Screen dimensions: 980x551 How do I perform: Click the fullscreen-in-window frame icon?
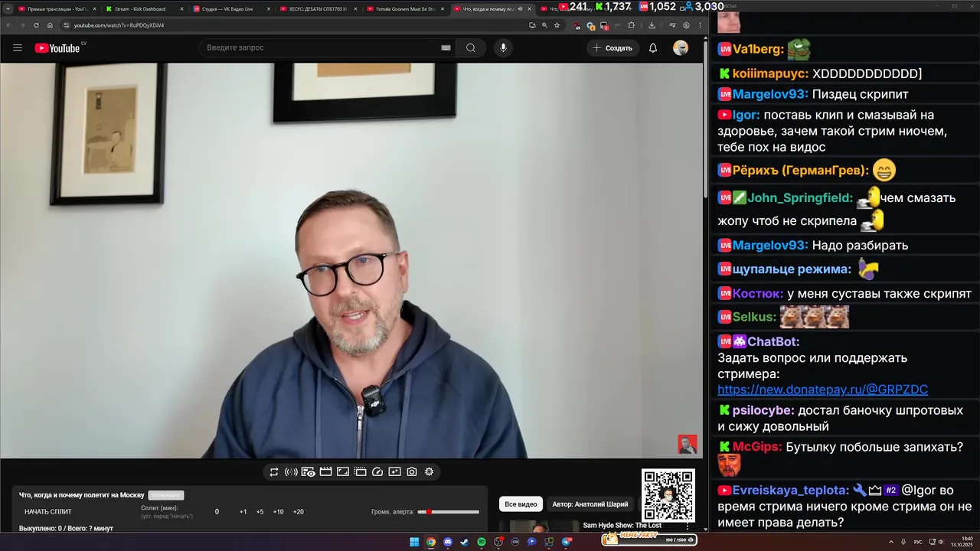click(x=343, y=472)
